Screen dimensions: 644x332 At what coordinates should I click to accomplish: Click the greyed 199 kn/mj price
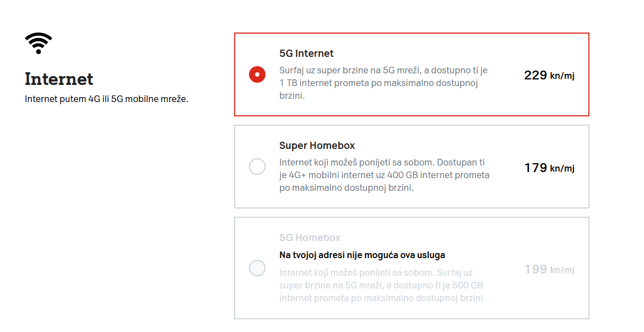click(x=549, y=270)
